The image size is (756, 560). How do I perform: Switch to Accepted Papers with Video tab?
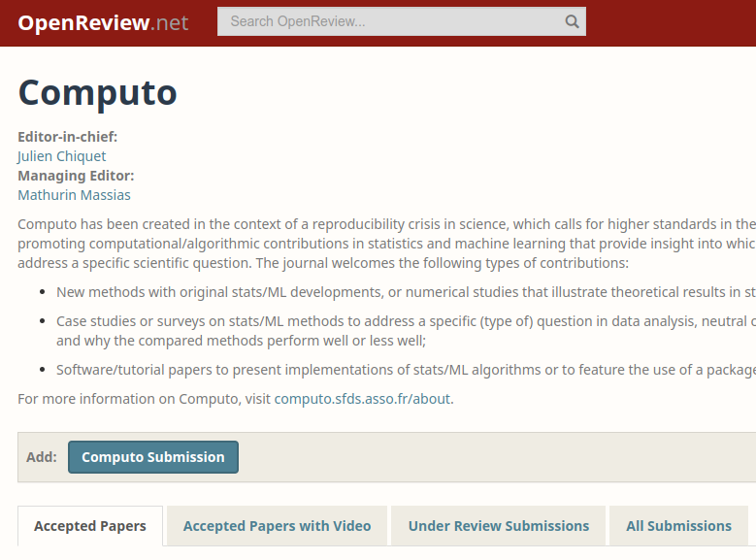[277, 526]
